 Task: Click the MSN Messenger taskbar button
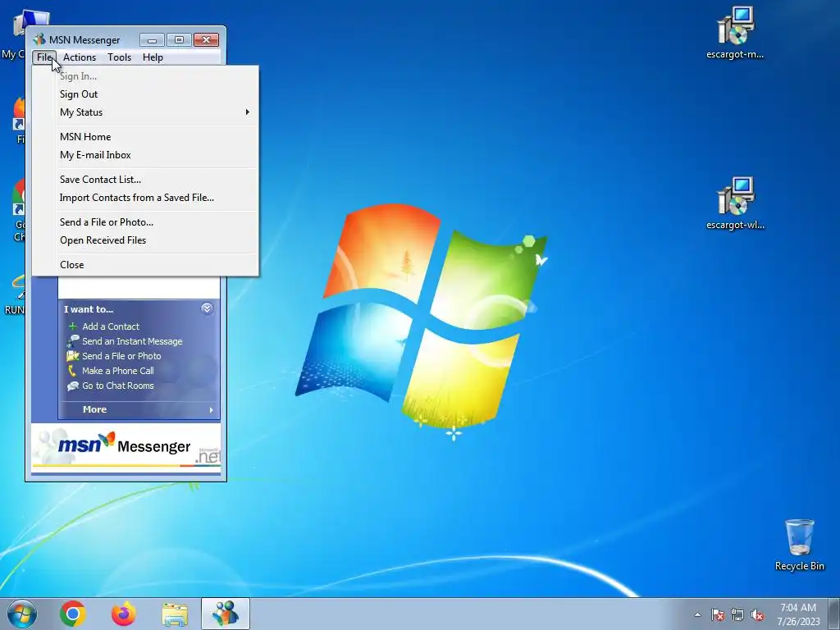[x=226, y=614]
